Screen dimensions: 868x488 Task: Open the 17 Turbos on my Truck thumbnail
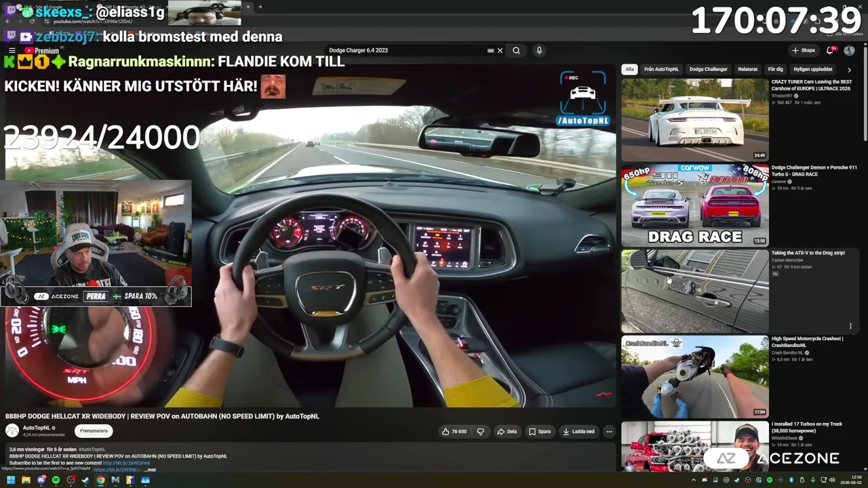pyautogui.click(x=695, y=446)
